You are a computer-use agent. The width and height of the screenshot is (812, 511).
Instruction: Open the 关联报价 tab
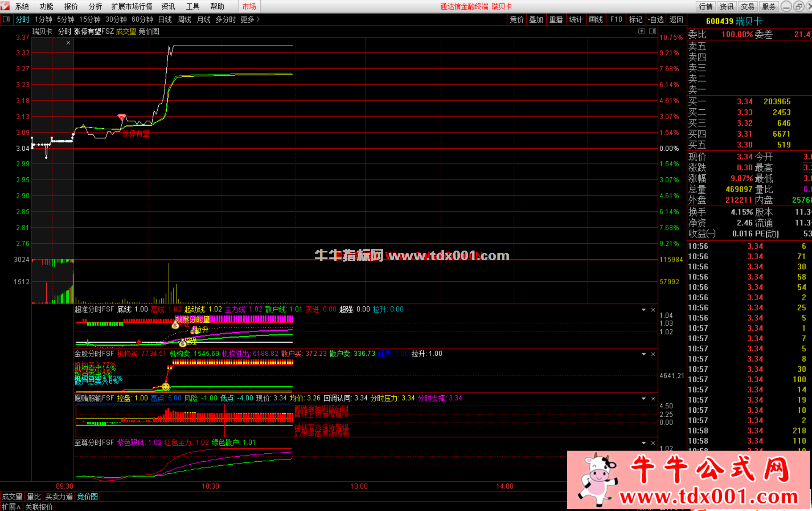pyautogui.click(x=39, y=507)
